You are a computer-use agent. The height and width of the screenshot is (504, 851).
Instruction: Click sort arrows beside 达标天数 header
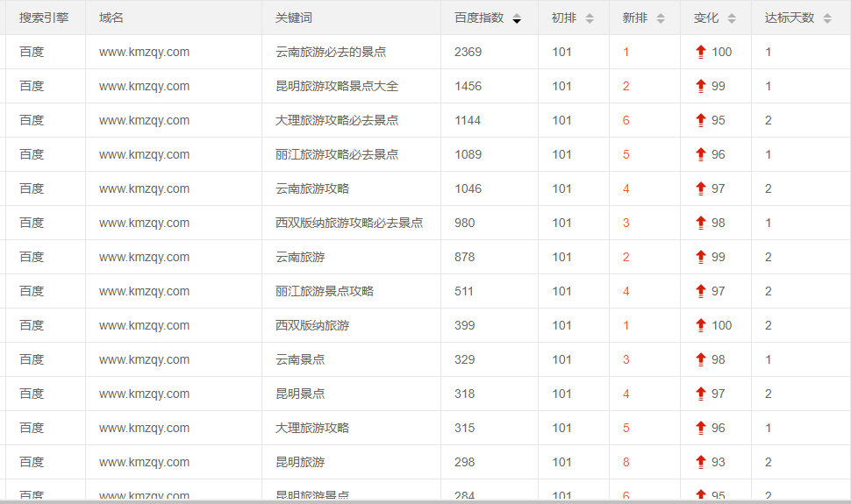(x=827, y=18)
